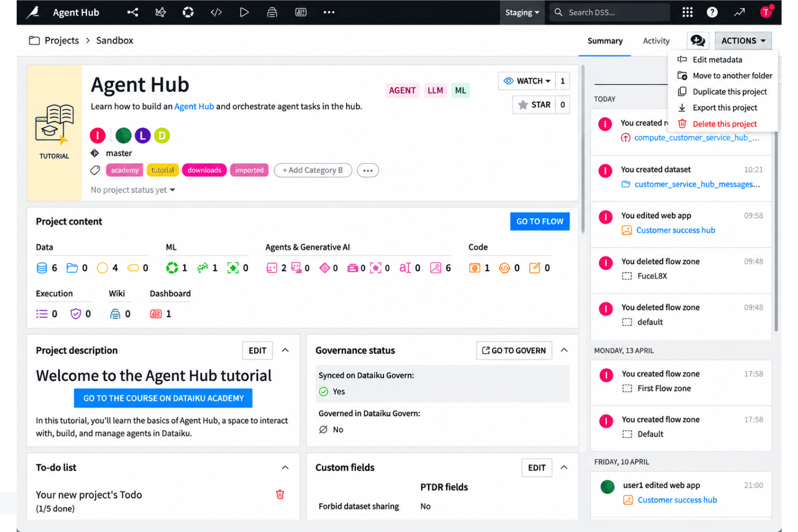Delete the to-do list with trash icon

pos(280,494)
